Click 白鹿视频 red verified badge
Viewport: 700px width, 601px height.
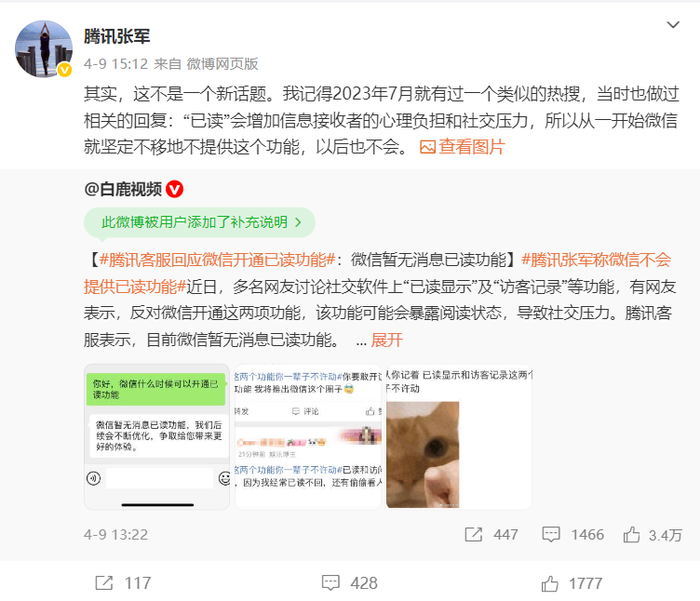(x=175, y=189)
